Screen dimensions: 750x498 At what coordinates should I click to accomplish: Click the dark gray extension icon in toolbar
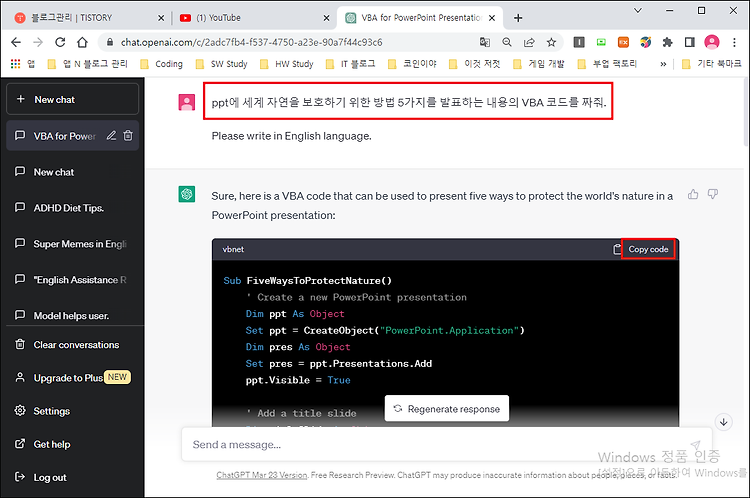(579, 42)
